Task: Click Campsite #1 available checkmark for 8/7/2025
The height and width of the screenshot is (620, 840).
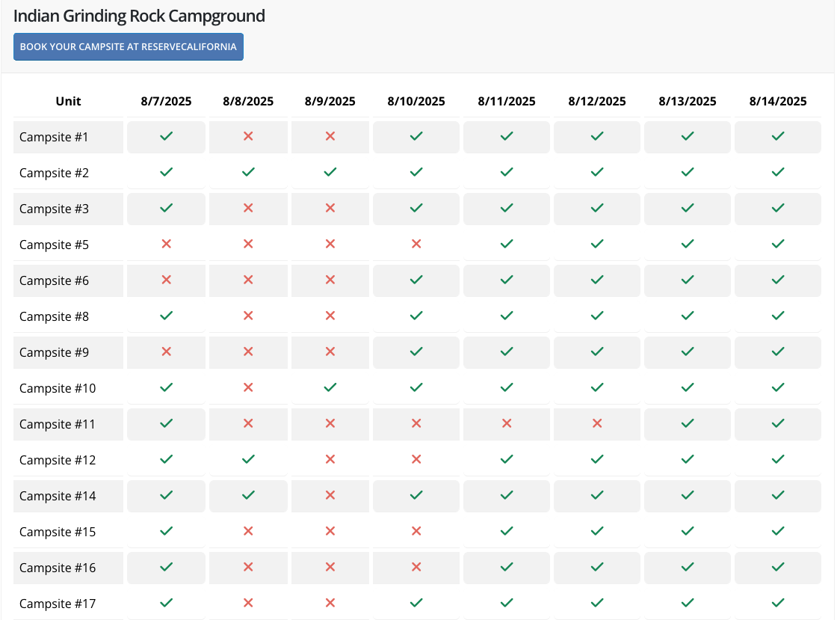Action: (x=167, y=136)
